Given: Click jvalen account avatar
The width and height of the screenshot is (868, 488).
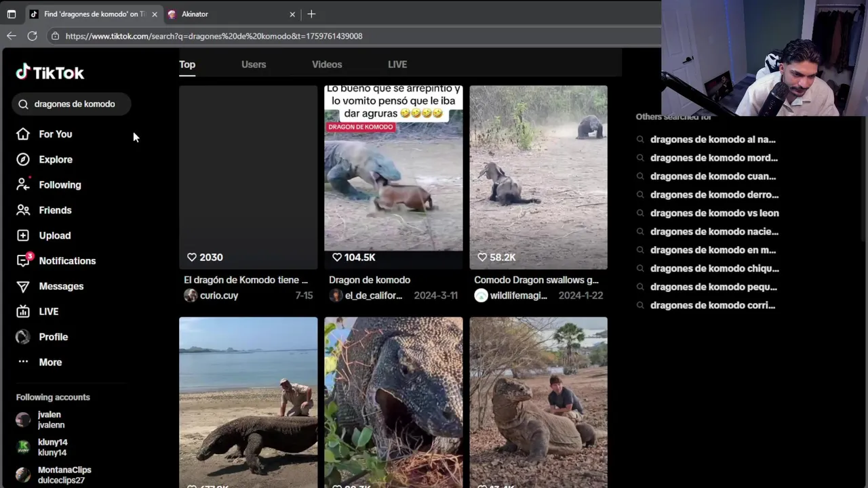Looking at the screenshot, I should (x=23, y=420).
